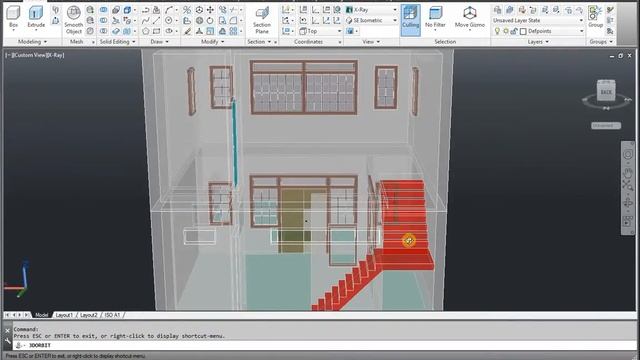Open the No Filter selection filter

[435, 17]
